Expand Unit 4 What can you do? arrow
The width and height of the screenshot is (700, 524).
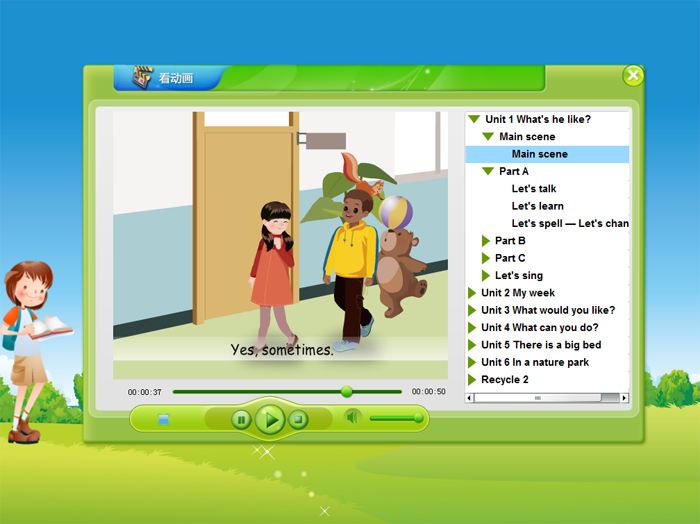coord(472,328)
